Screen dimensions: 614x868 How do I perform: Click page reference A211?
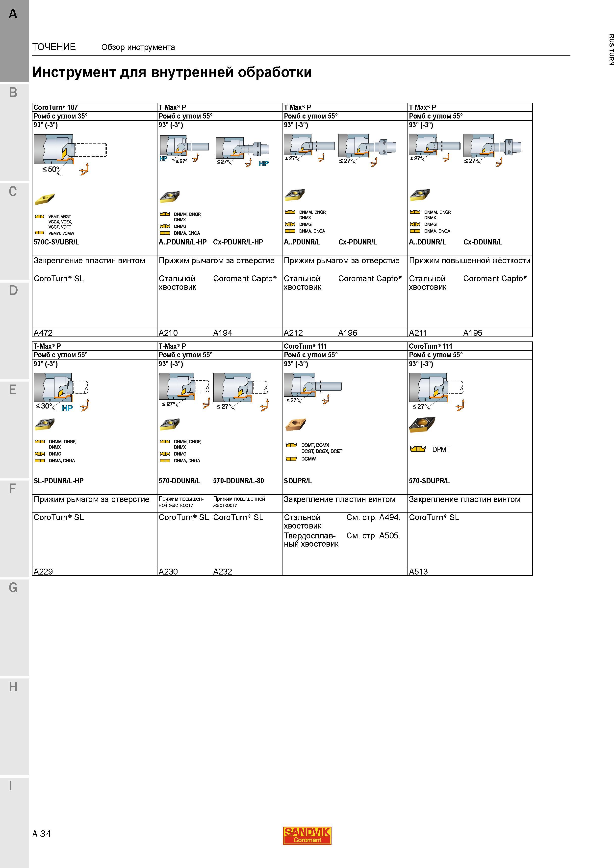click(418, 333)
